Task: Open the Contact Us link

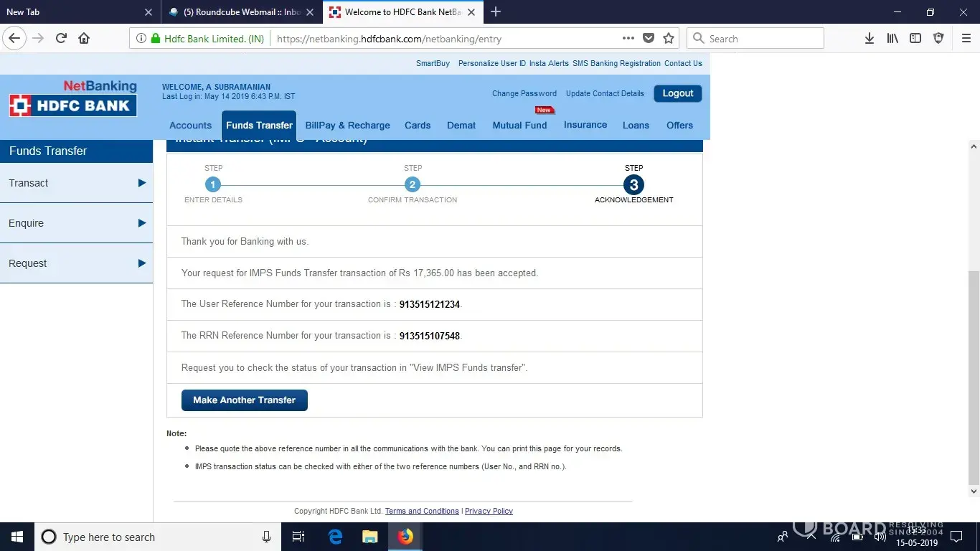Action: [x=683, y=63]
